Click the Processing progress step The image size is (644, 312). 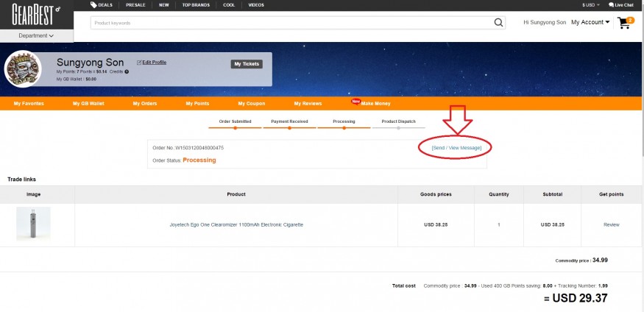click(344, 124)
